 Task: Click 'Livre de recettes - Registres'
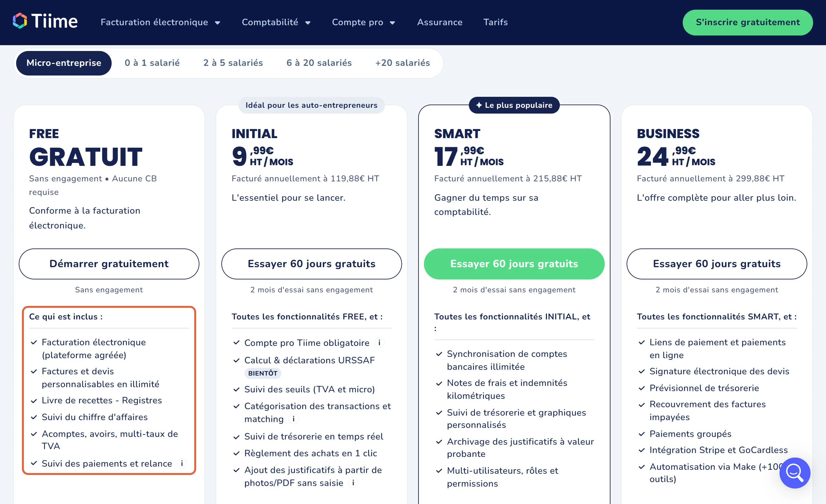tap(102, 400)
